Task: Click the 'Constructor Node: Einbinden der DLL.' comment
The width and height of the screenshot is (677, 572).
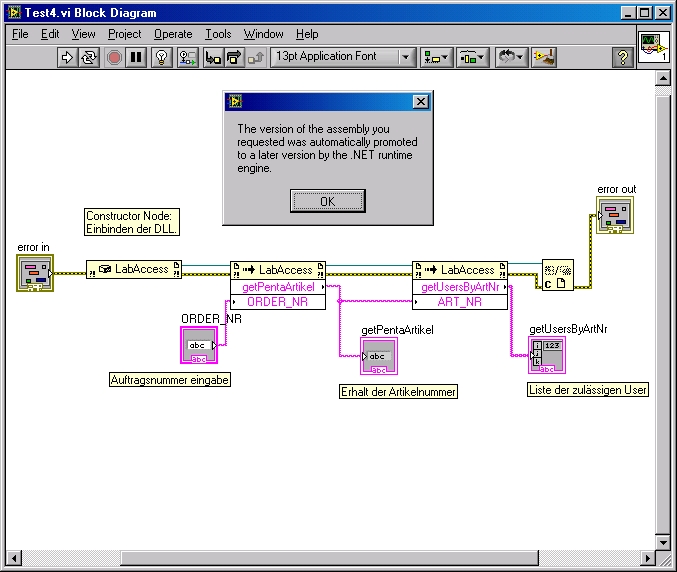Action: [132, 222]
